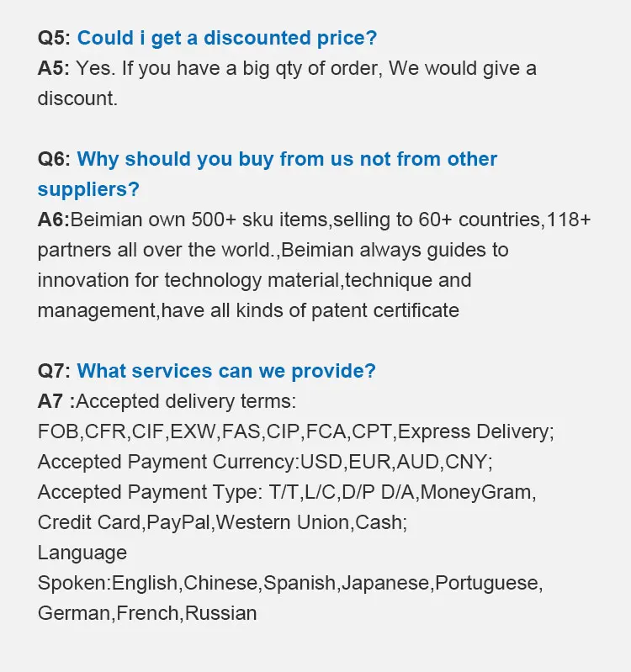The width and height of the screenshot is (631, 672).
Task: Click 'What services can we provide?' heading
Action: click(226, 371)
